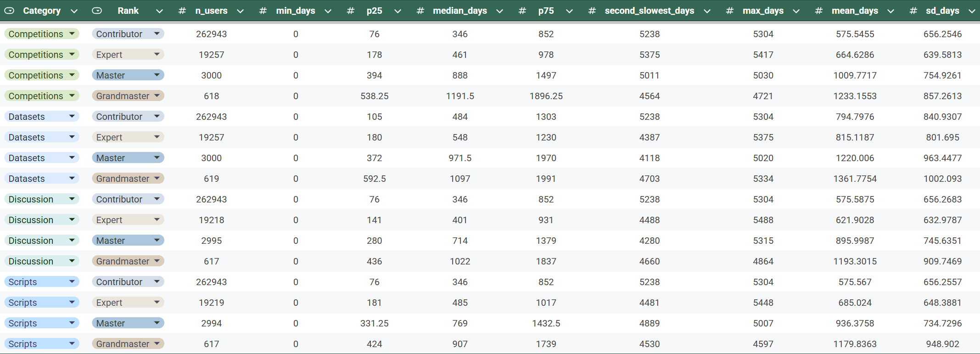Select the second_slowest_days cell showing 4118

tap(650, 158)
